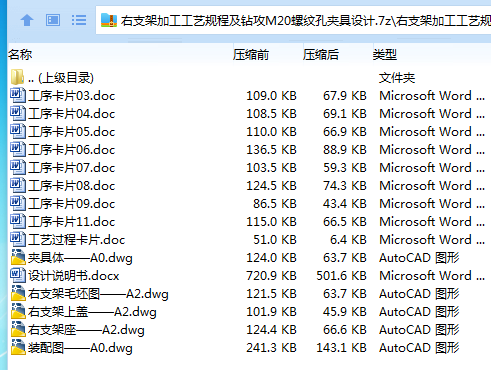
Task: Sort by the 压缩后 column header
Action: point(321,54)
